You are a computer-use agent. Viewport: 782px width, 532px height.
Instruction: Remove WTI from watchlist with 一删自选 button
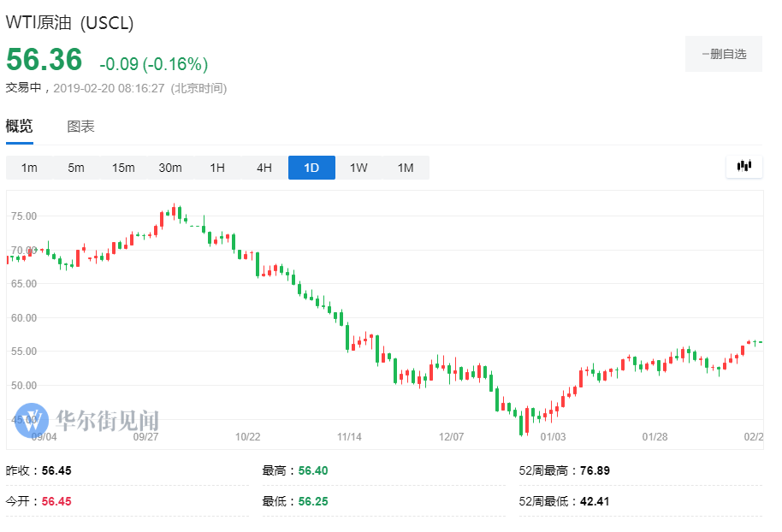point(723,54)
